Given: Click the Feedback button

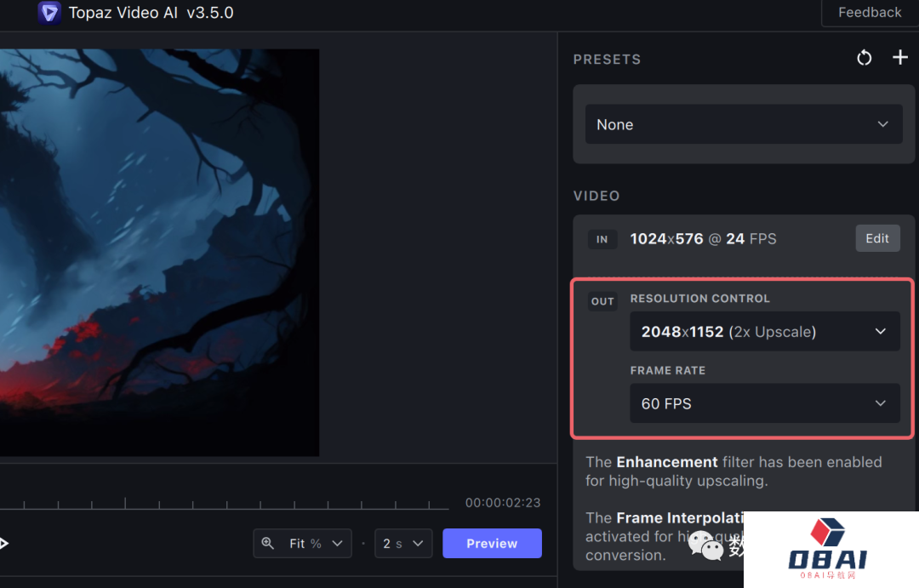Looking at the screenshot, I should (869, 13).
